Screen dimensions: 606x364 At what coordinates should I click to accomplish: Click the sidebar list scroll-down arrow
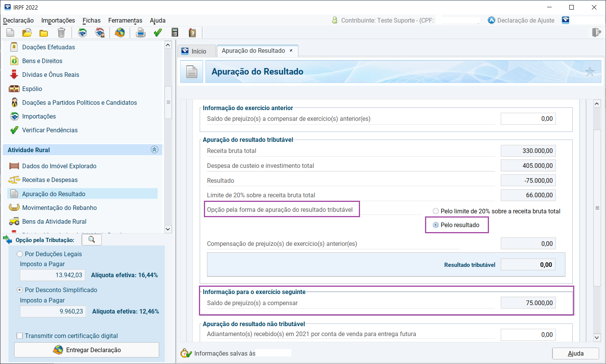[x=168, y=229]
